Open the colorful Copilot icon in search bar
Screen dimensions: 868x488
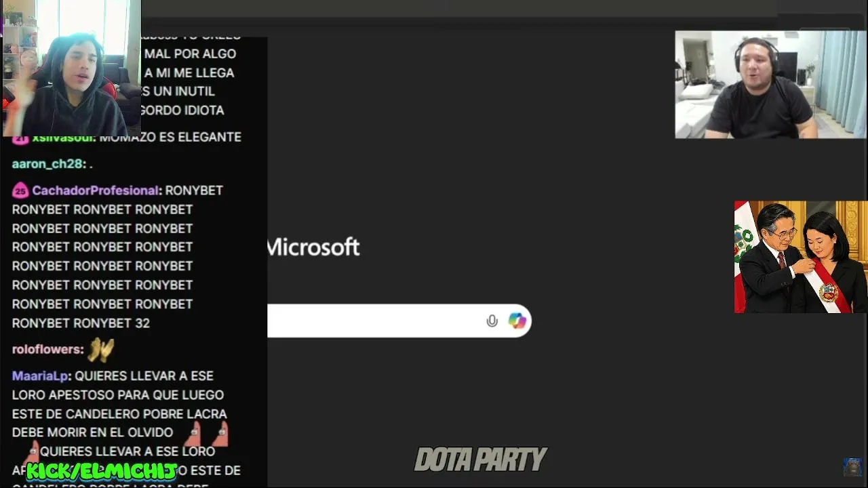click(x=517, y=321)
